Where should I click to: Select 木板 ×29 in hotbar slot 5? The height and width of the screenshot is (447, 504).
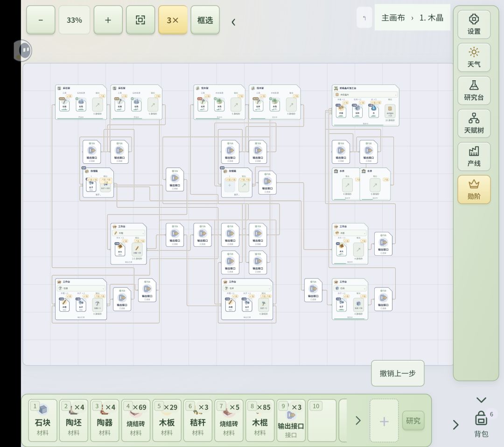point(167,420)
